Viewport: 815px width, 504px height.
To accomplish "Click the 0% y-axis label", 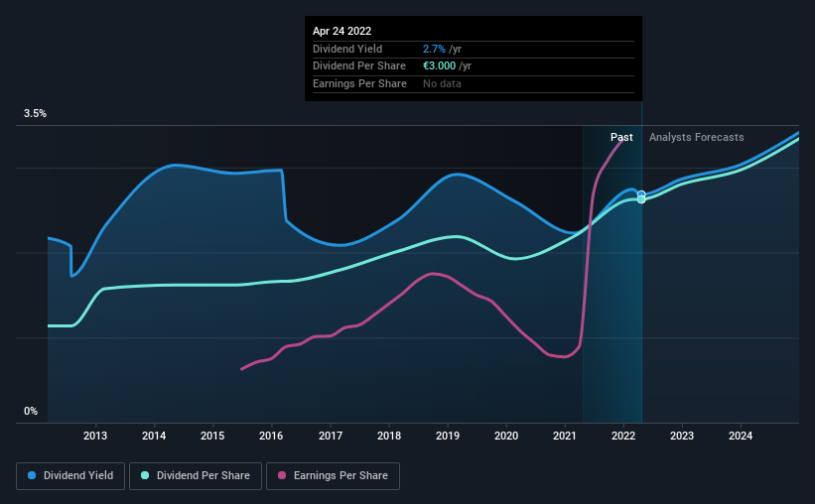I will click(x=31, y=411).
